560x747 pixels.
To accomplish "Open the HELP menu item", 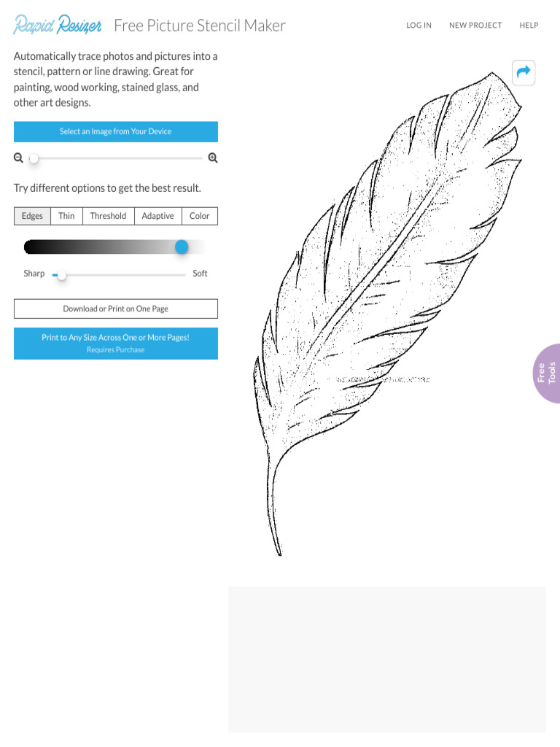I will (x=529, y=26).
